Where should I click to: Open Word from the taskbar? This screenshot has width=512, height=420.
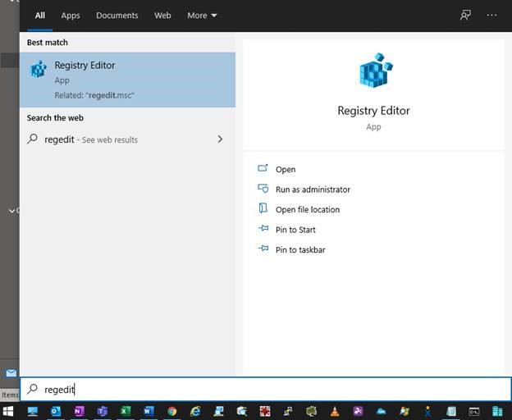(x=149, y=412)
